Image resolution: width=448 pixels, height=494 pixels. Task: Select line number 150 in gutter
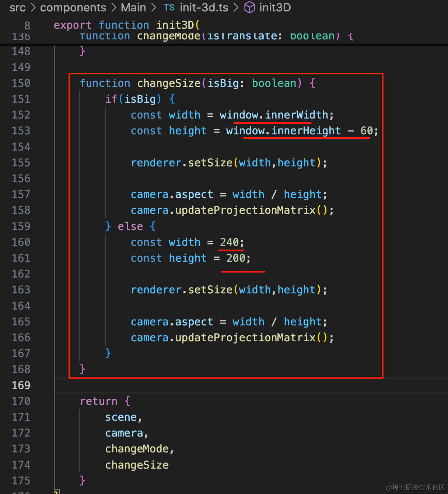click(21, 83)
